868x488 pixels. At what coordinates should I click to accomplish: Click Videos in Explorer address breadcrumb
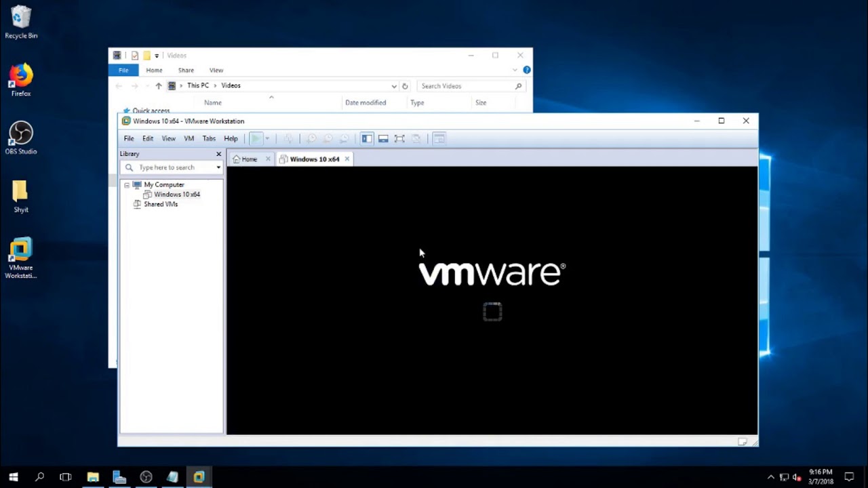231,85
